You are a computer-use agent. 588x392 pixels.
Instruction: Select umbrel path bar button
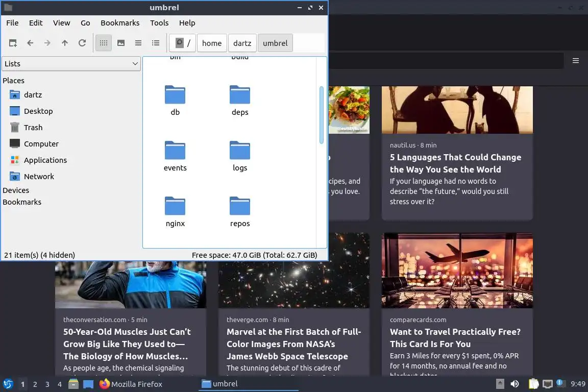point(275,43)
